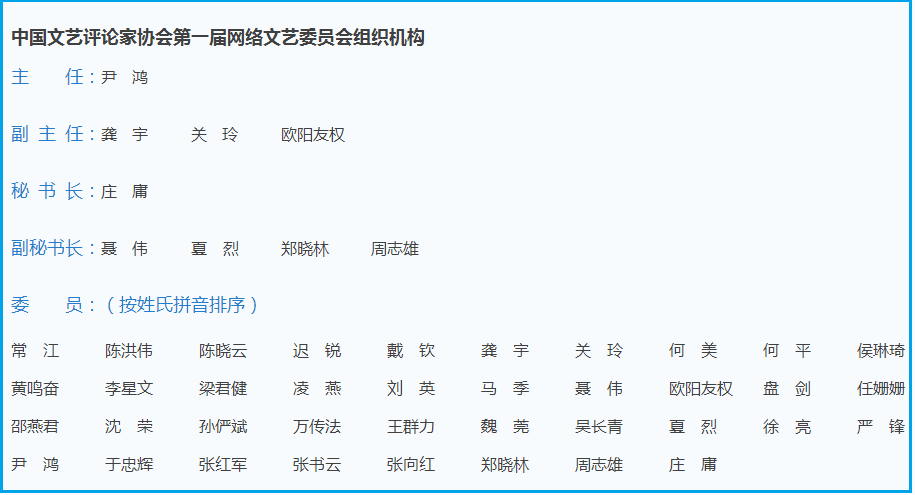Viewport: 915px width, 495px height.
Task: Click 尹鸿 in the 主任 row
Action: 124,77
